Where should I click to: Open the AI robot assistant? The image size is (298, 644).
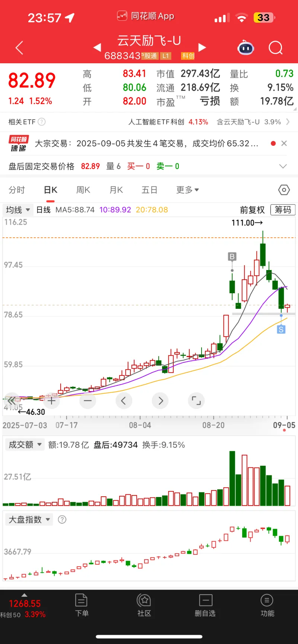tap(246, 48)
